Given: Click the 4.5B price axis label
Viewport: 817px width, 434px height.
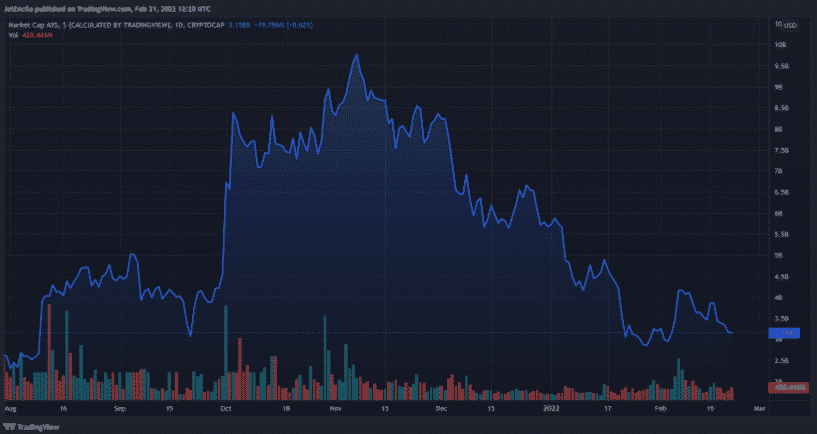Looking at the screenshot, I should click(782, 277).
